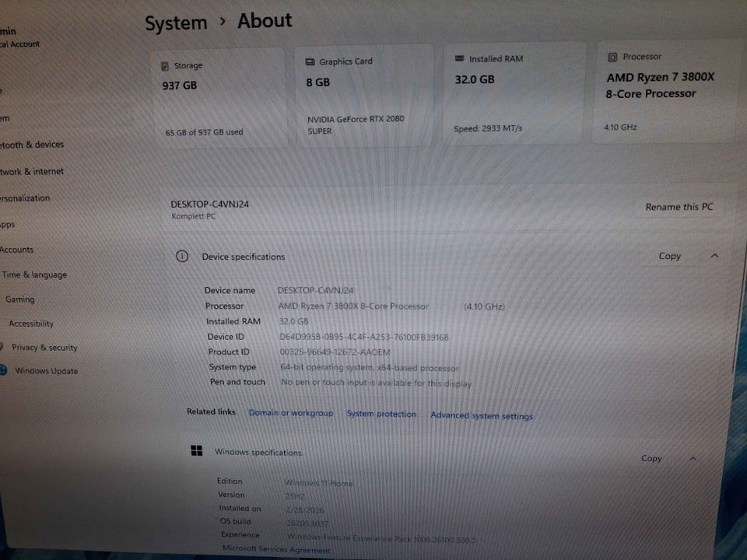This screenshot has width=747, height=560.
Task: Click the Product ID value
Action: 335,352
